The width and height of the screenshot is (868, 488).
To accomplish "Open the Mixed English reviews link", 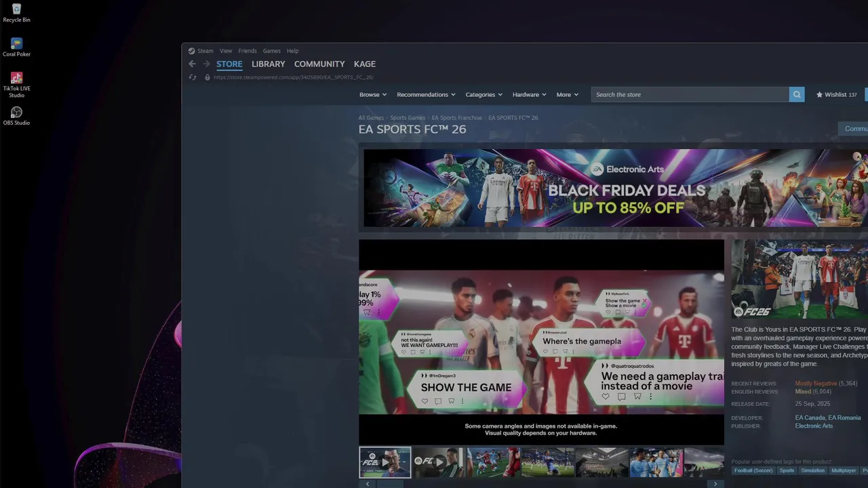I will 803,392.
